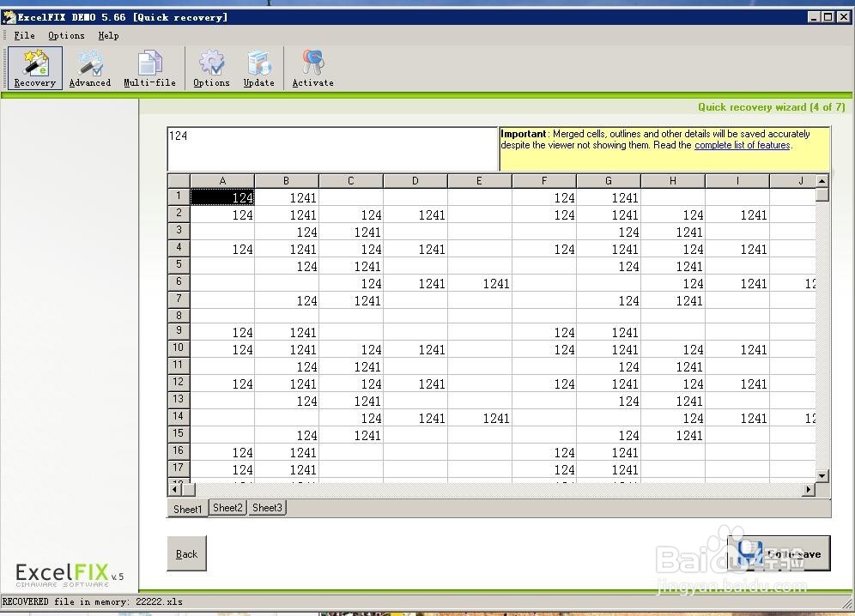Select cell I10 containing 1241
This screenshot has width=855, height=616.
(737, 349)
